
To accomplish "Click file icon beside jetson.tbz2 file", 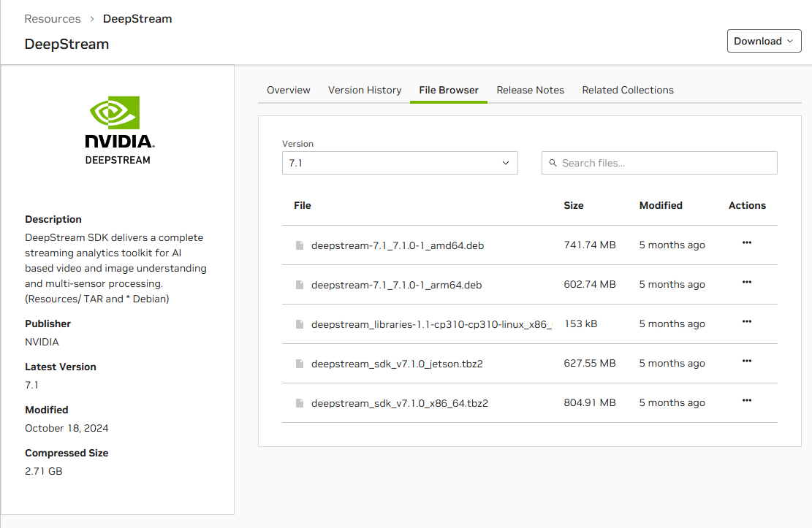I will pos(300,364).
